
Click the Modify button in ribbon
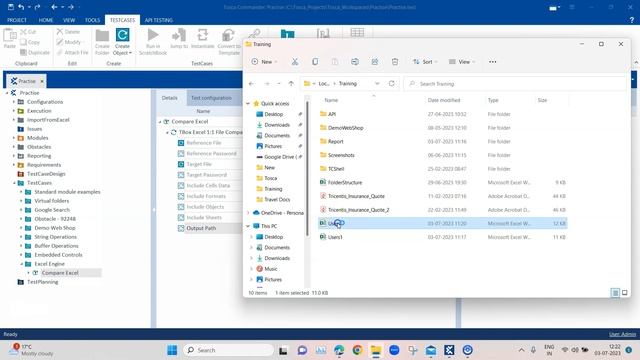[69, 42]
